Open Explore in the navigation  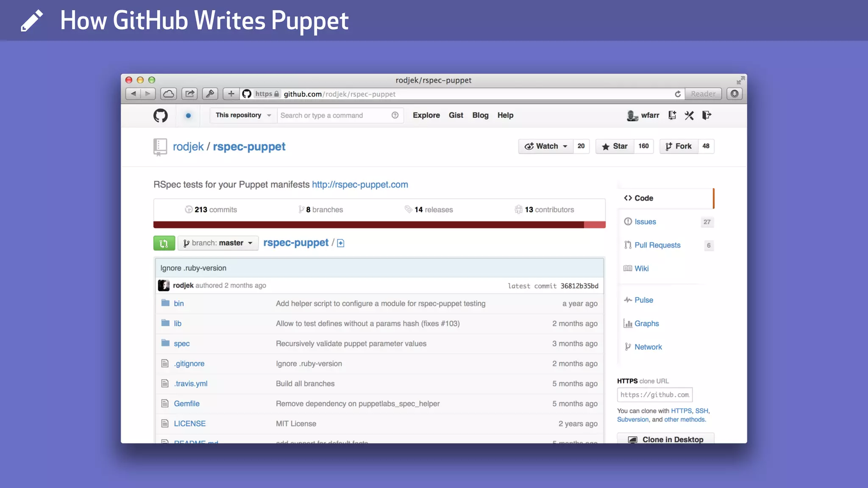tap(426, 115)
